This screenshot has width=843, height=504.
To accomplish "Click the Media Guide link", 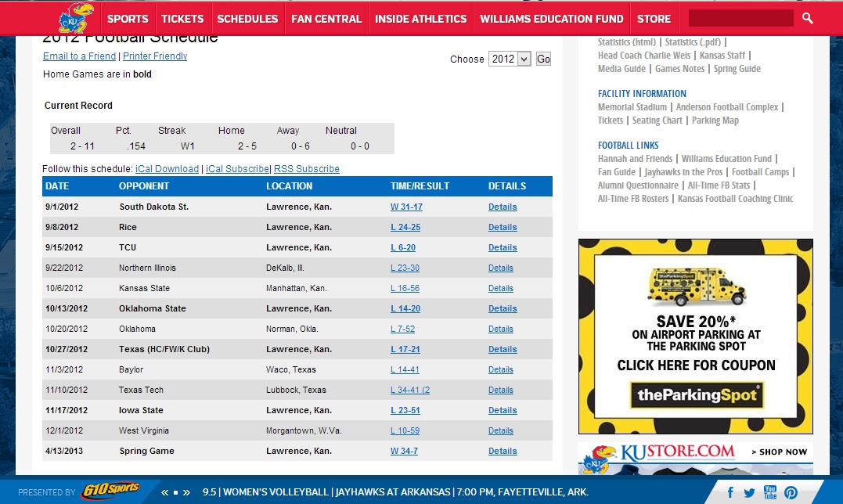I will (622, 69).
